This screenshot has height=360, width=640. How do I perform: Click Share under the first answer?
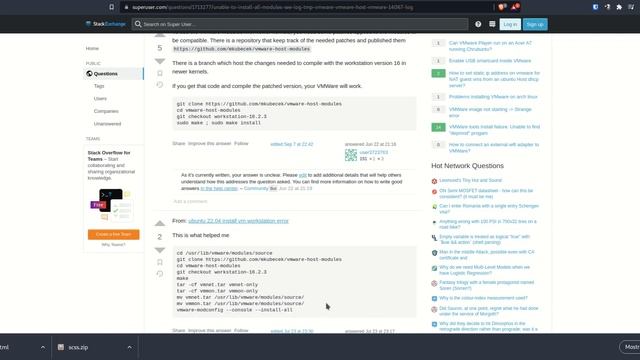179,144
